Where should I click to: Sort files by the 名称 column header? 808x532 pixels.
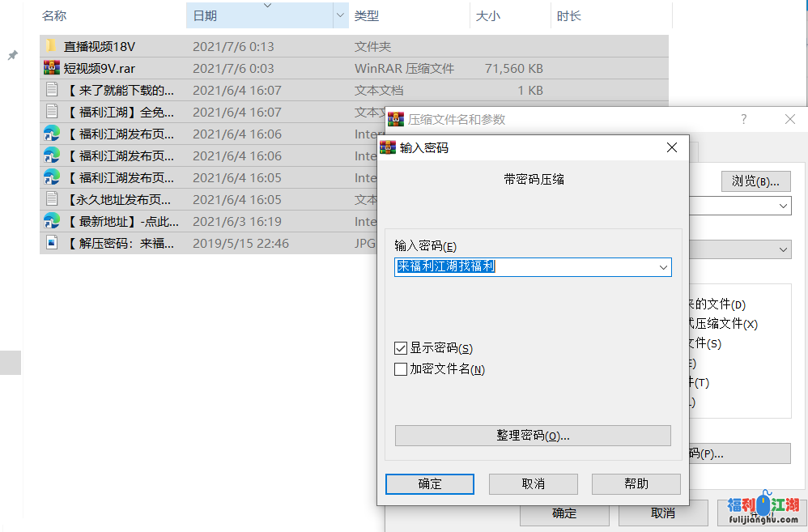coord(54,15)
